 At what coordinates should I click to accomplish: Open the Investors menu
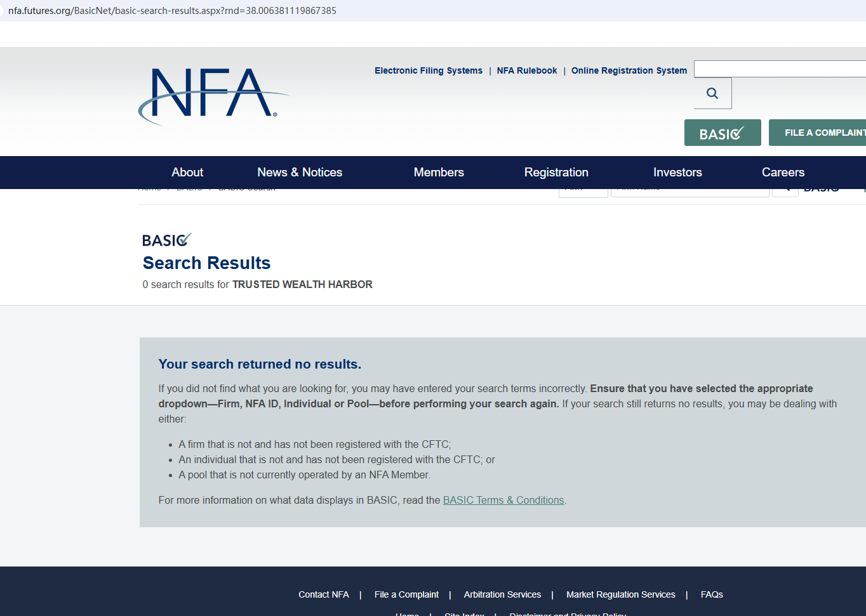point(677,172)
